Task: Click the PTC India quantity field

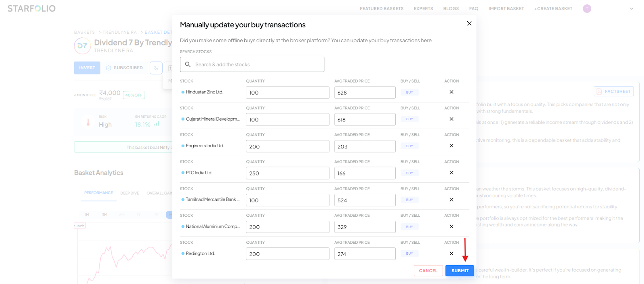Action: tap(287, 173)
